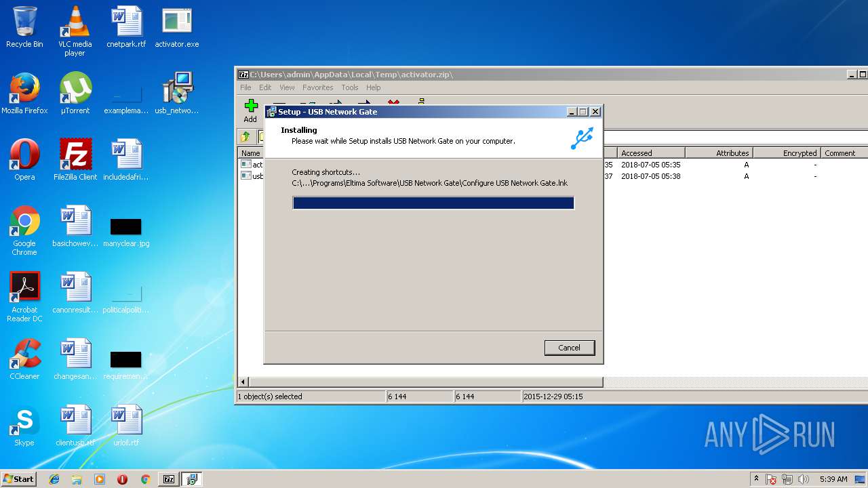Open the 7-Zip Help menu
Screen dimensions: 868x488
pos(374,87)
